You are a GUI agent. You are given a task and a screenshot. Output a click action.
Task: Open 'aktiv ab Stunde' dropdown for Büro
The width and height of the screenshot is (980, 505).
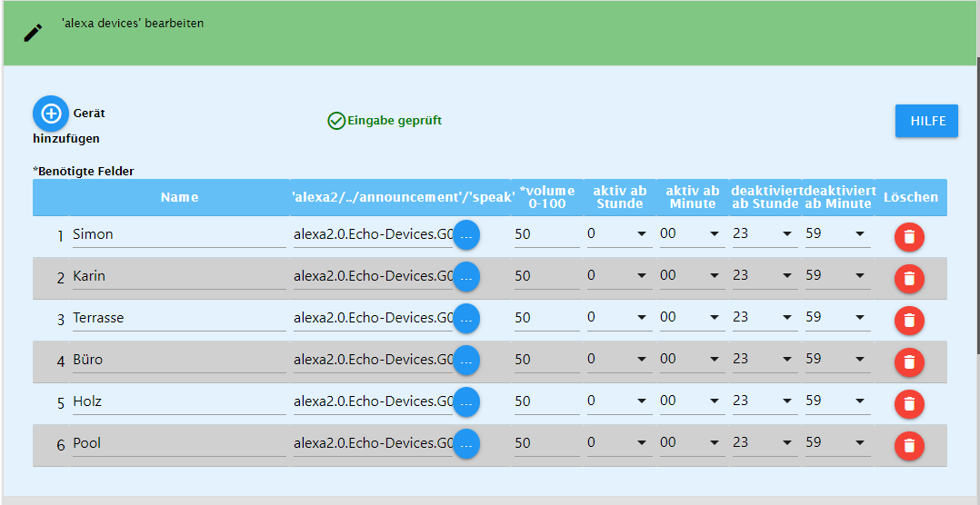point(619,360)
